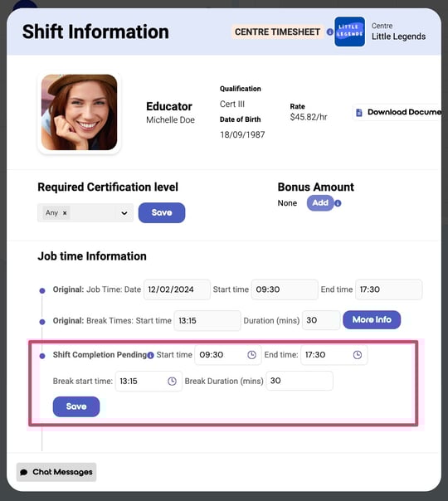Click the Download Documents file icon
This screenshot has width=448, height=501.
click(x=359, y=113)
